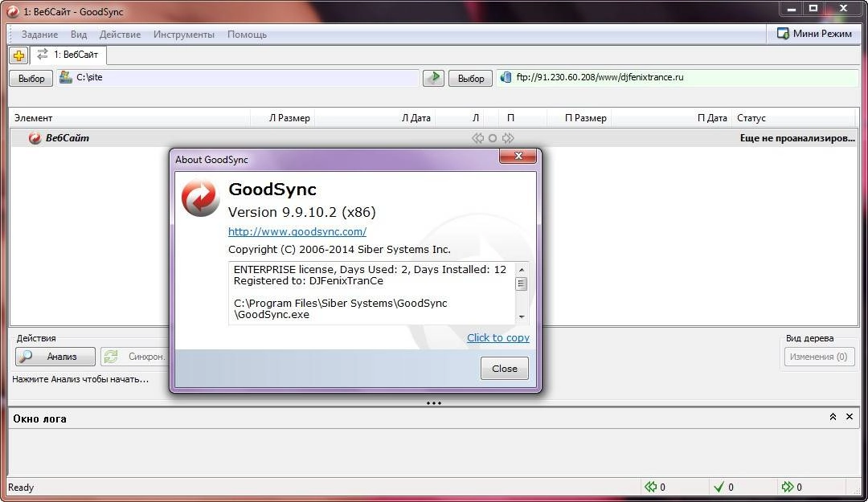This screenshot has width=868, height=502.
Task: Click the left folder computer icon next to C:\site
Action: click(66, 77)
